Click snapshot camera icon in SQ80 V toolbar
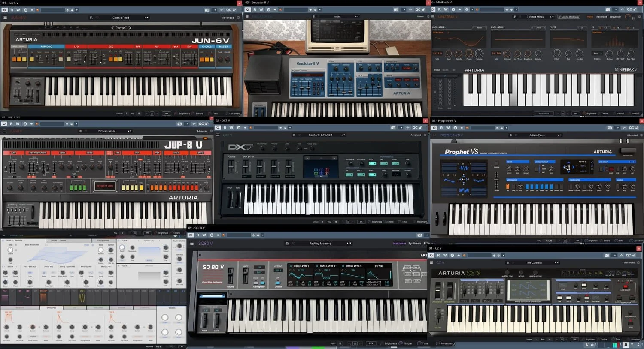644x349 pixels. click(x=419, y=235)
